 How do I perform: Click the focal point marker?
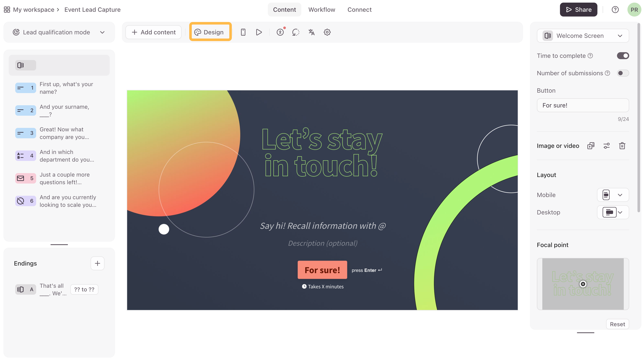583,284
